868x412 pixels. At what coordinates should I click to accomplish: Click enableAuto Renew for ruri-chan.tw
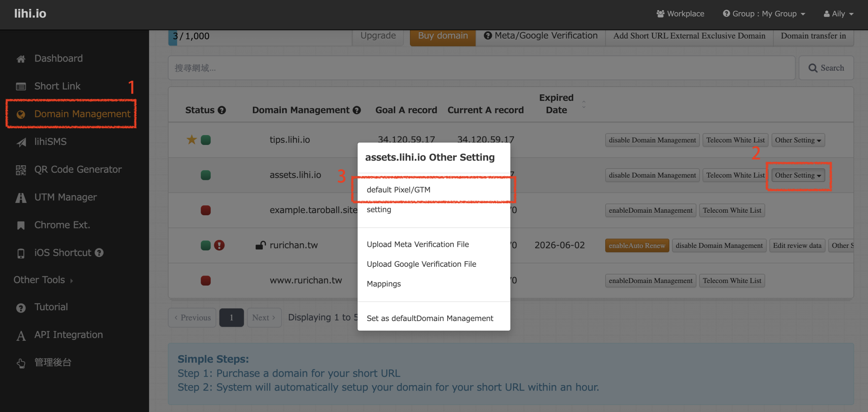[x=636, y=245]
